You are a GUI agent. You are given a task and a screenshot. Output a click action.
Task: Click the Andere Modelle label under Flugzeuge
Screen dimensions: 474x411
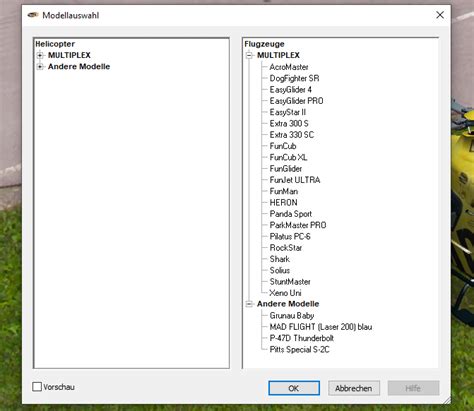[x=288, y=304]
